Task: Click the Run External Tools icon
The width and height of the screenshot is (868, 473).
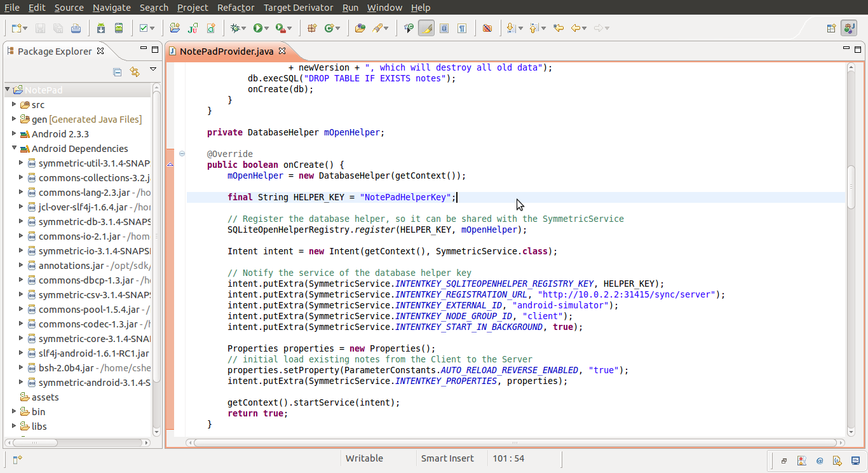Action: pos(280,28)
